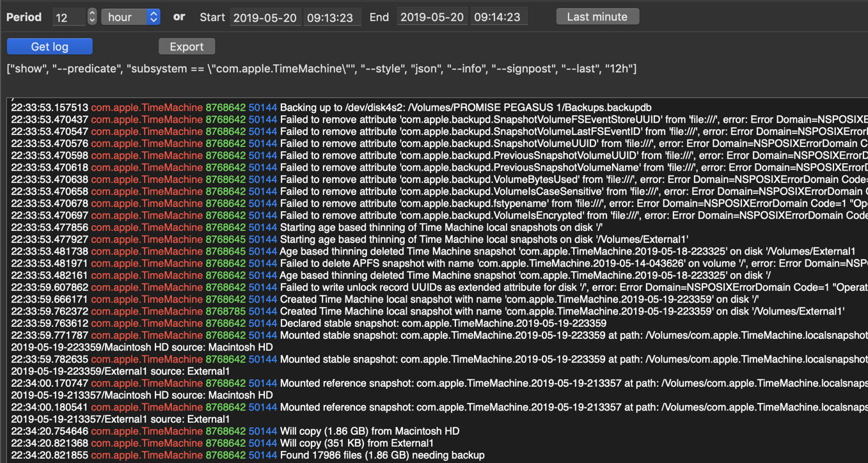868x463 pixels.
Task: Click the Get log button
Action: tap(49, 47)
